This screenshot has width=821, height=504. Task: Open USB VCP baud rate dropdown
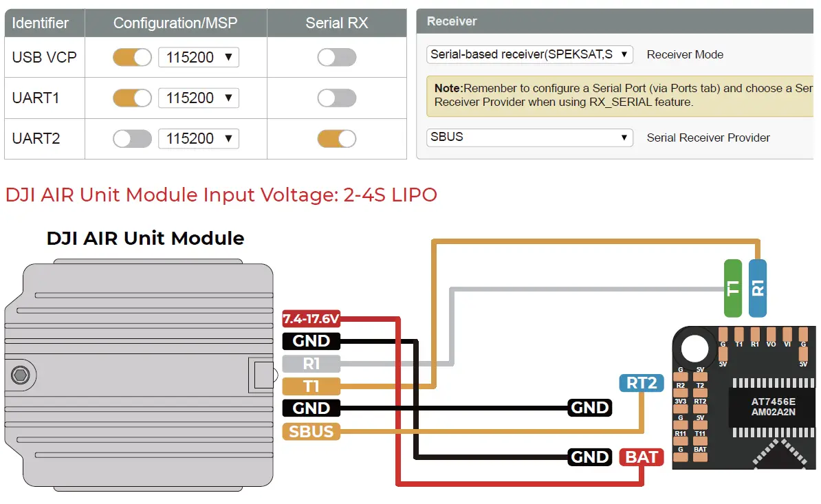tap(199, 57)
